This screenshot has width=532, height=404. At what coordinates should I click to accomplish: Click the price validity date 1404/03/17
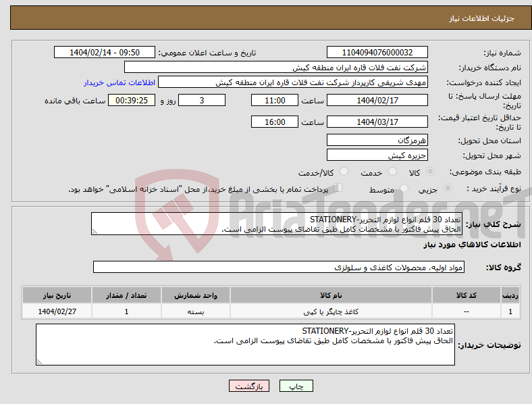377,122
